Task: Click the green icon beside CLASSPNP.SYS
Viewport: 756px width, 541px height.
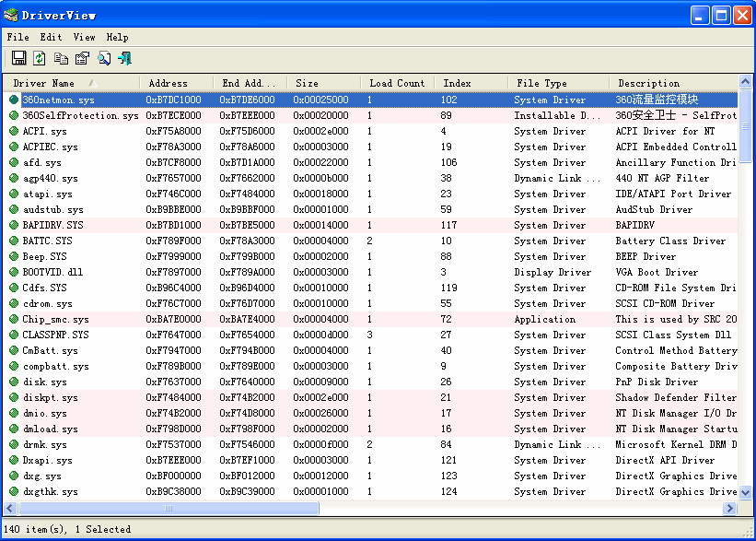Action: [x=14, y=335]
